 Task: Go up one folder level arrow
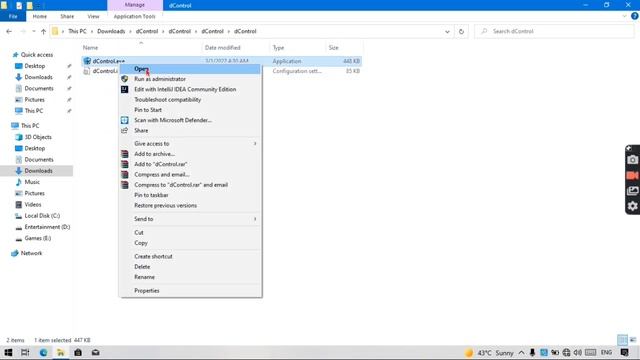[x=43, y=31]
